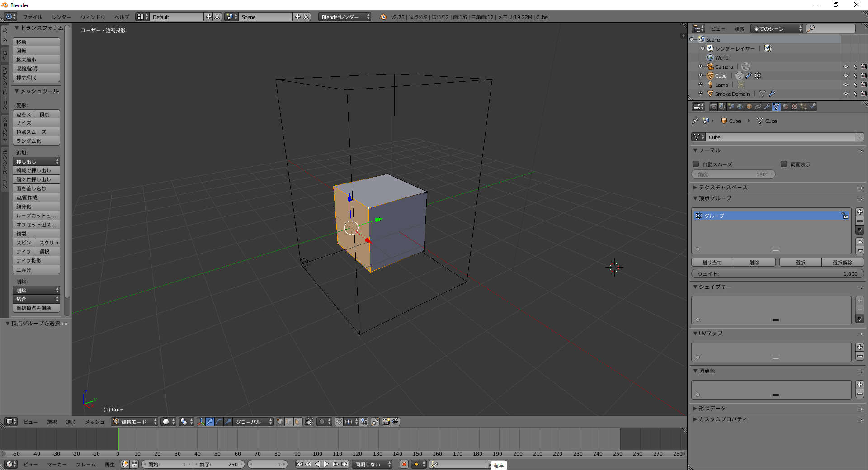Open the 編集モード mode dropdown
Screen dimensions: 868x470
pos(135,422)
